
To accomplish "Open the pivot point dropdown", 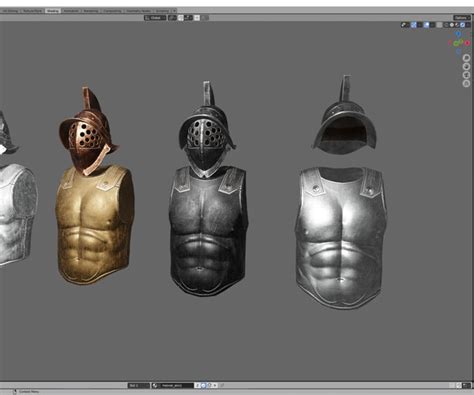I will click(172, 18).
